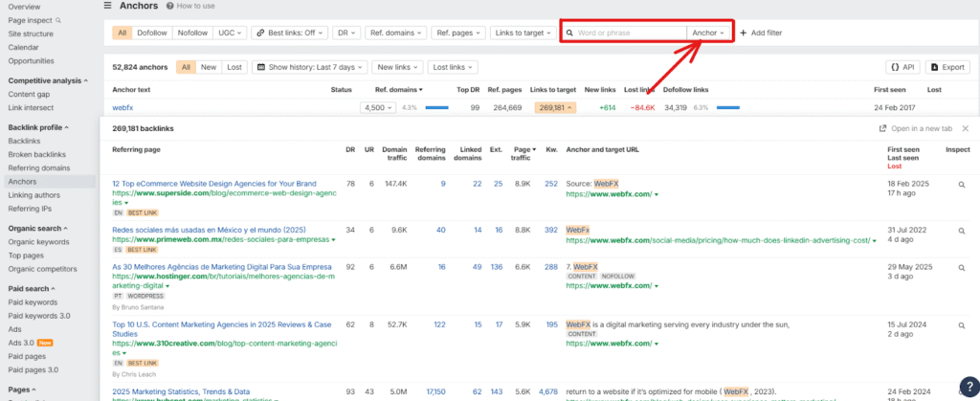This screenshot has height=401, width=980.
Task: Go to Referring domains in sidebar
Action: tap(37, 167)
